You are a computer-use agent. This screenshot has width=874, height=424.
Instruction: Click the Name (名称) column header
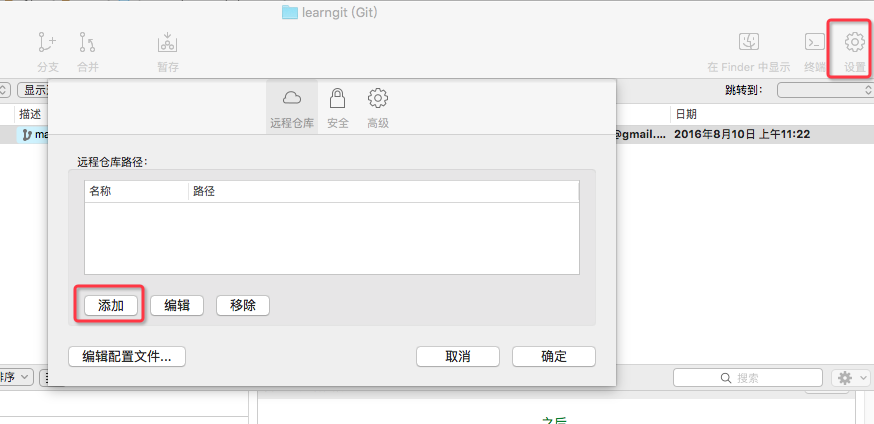(x=136, y=191)
